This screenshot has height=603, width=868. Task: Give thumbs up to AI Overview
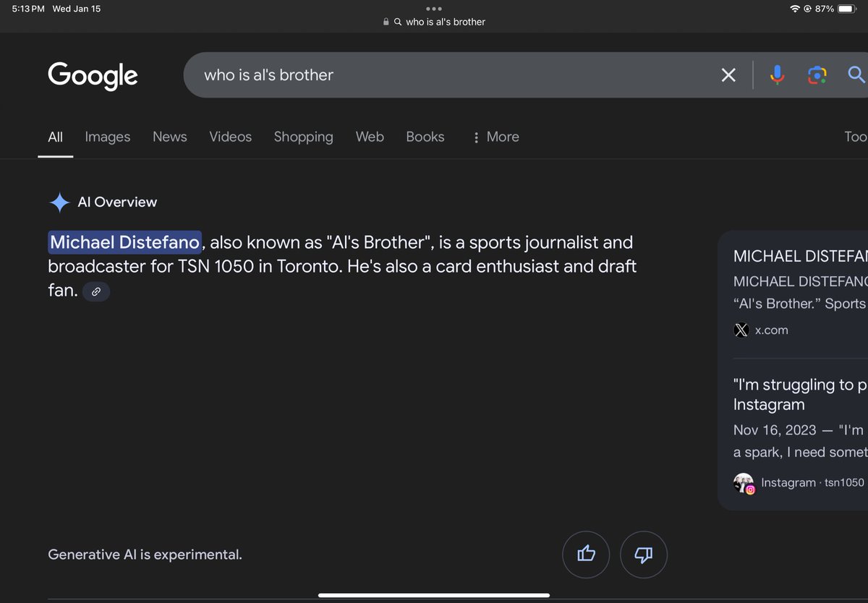click(x=586, y=554)
